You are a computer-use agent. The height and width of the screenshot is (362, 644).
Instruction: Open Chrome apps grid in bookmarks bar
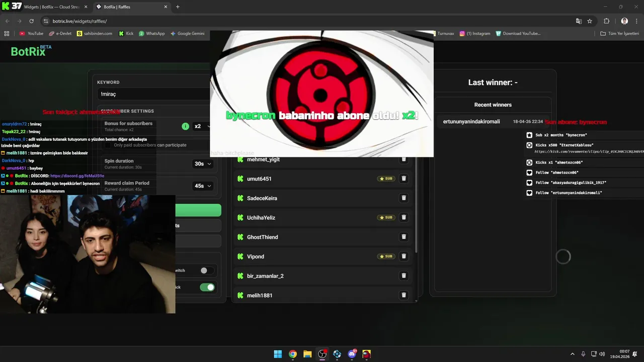[7, 34]
